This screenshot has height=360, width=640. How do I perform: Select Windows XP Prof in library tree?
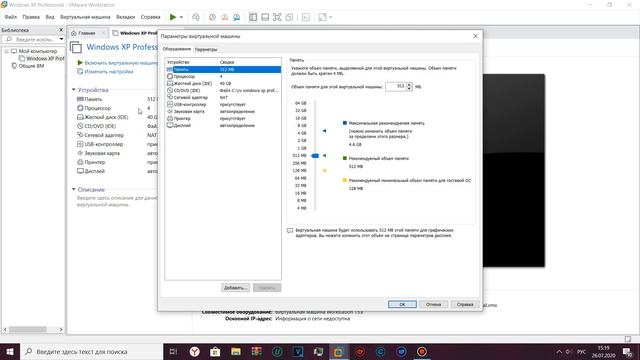tap(42, 58)
